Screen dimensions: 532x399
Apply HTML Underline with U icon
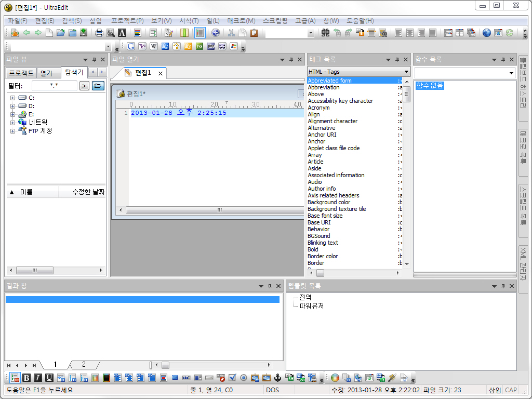[x=49, y=378]
